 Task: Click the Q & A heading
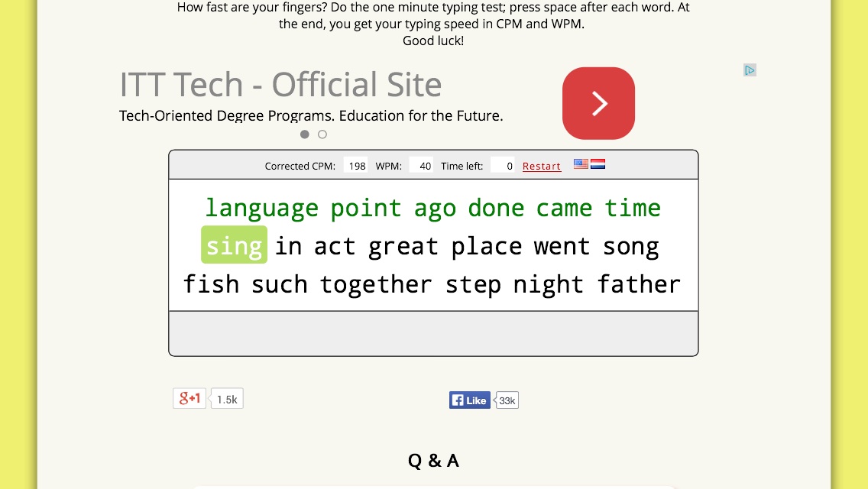(x=433, y=460)
